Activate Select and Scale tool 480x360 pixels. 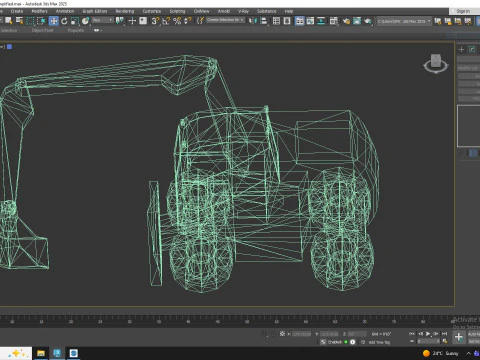(x=75, y=21)
